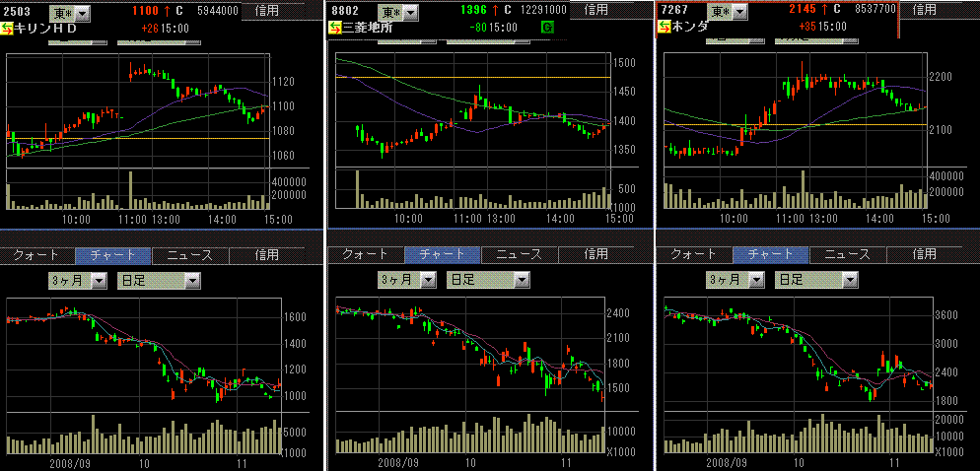The height and width of the screenshot is (471, 980).
Task: Click the -80 price change value
Action: point(478,27)
